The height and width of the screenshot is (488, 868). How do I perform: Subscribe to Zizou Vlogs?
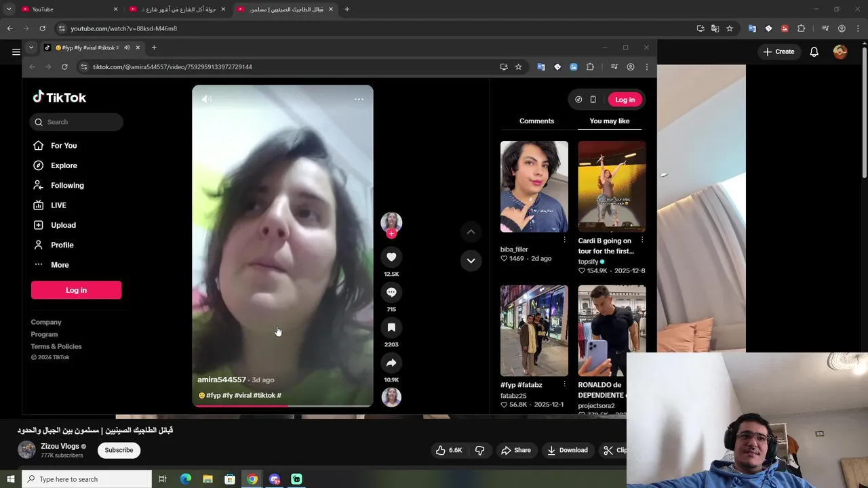(119, 450)
